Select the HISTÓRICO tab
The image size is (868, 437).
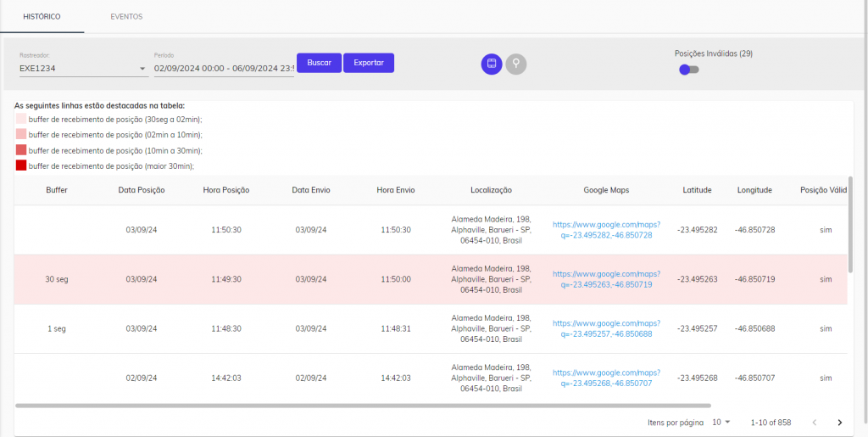pos(42,17)
